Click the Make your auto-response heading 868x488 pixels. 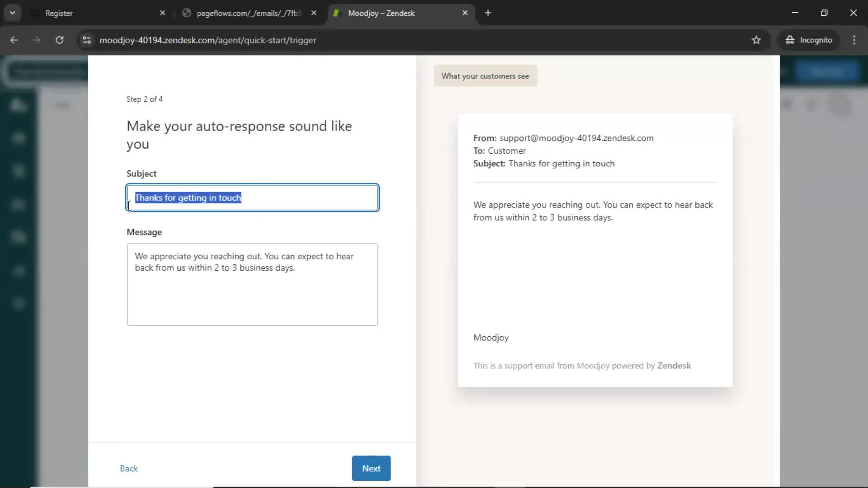[239, 135]
